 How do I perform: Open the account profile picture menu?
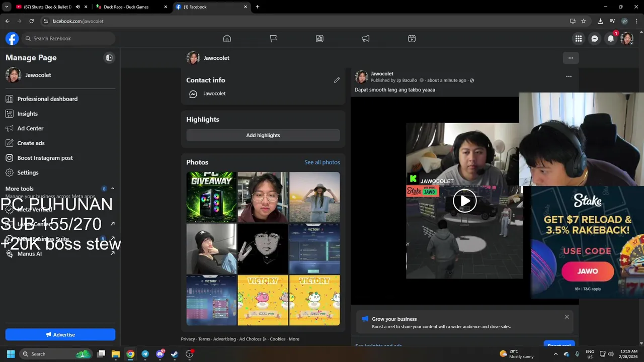(627, 39)
